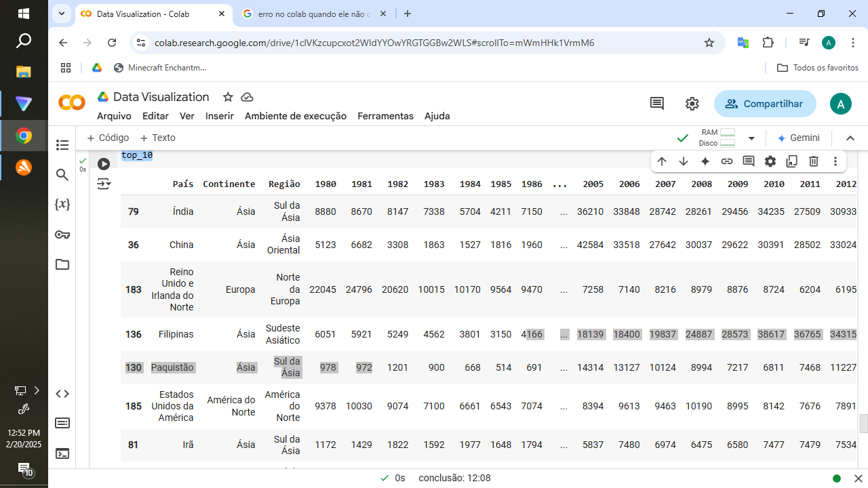Open Windows notification center

[24, 469]
